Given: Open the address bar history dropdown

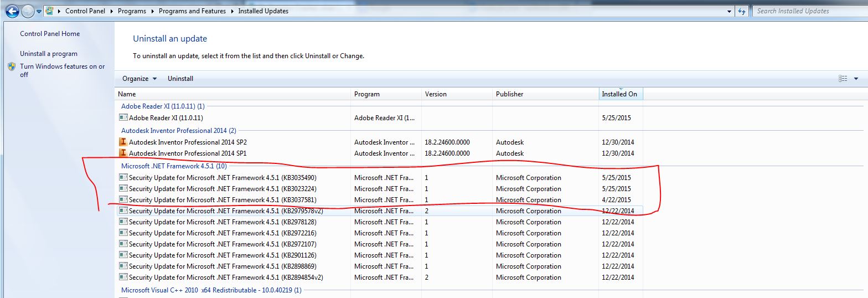Looking at the screenshot, I should [x=729, y=11].
